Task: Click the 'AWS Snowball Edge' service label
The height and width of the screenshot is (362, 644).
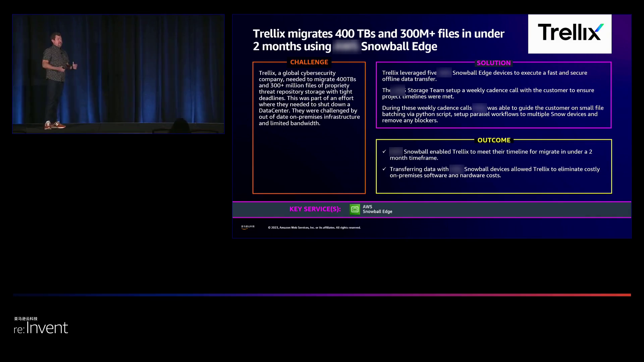Action: (377, 209)
